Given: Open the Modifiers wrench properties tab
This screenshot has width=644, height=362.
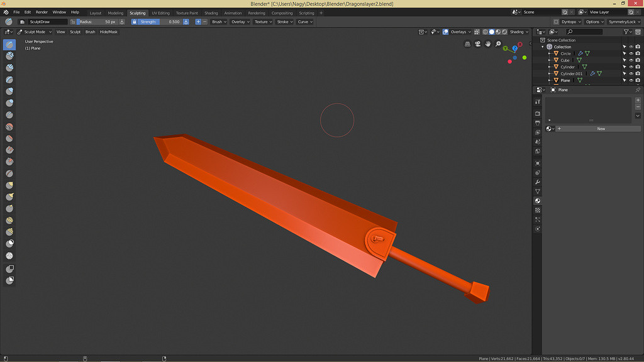Looking at the screenshot, I should pos(538,182).
